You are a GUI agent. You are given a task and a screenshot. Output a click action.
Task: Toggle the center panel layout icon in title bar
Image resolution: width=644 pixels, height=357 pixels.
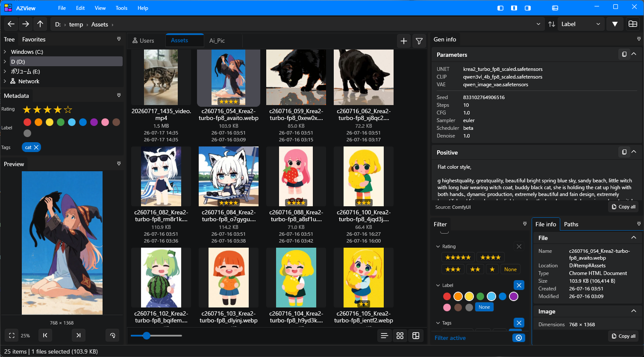pyautogui.click(x=514, y=8)
